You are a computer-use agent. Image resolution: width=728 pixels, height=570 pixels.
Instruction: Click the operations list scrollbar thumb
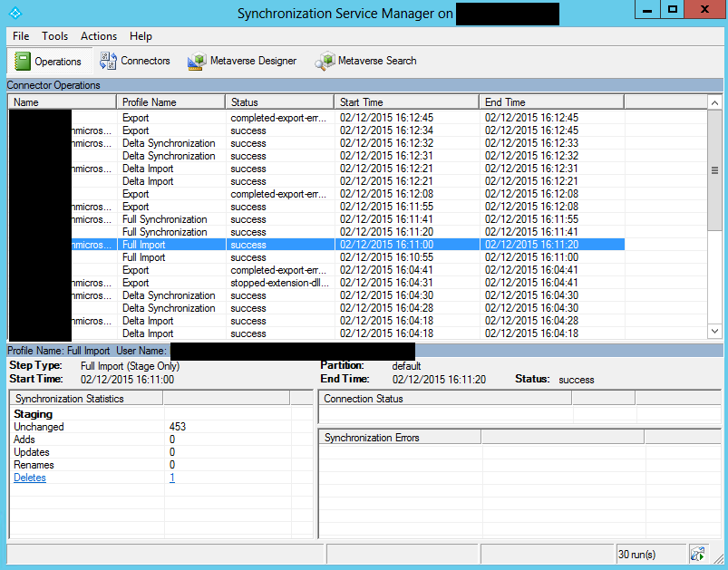click(715, 170)
